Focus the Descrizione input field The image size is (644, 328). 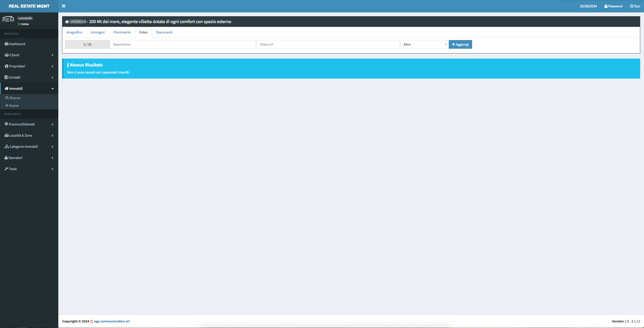tap(183, 44)
